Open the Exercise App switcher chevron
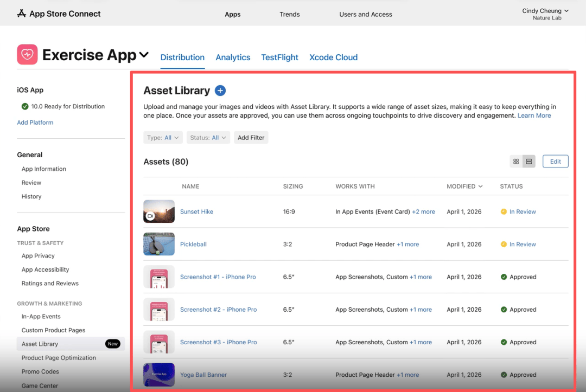Screen dimensions: 586x392 point(144,55)
